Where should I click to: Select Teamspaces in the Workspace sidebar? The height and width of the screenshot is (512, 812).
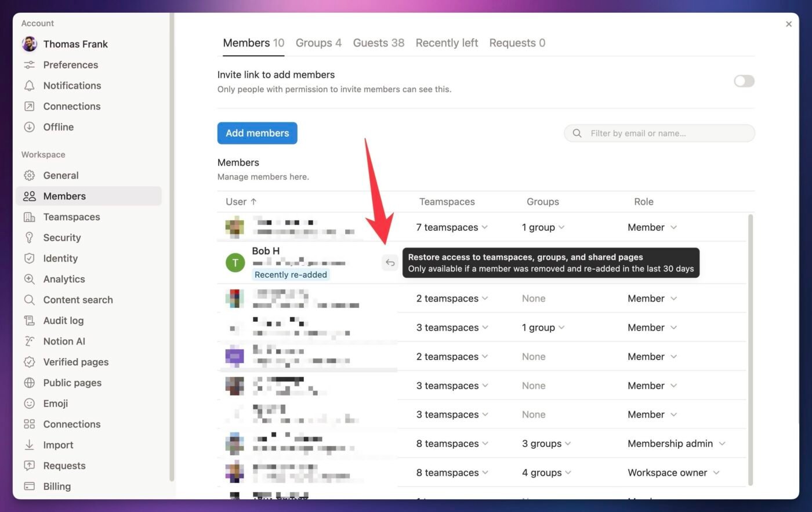(71, 216)
